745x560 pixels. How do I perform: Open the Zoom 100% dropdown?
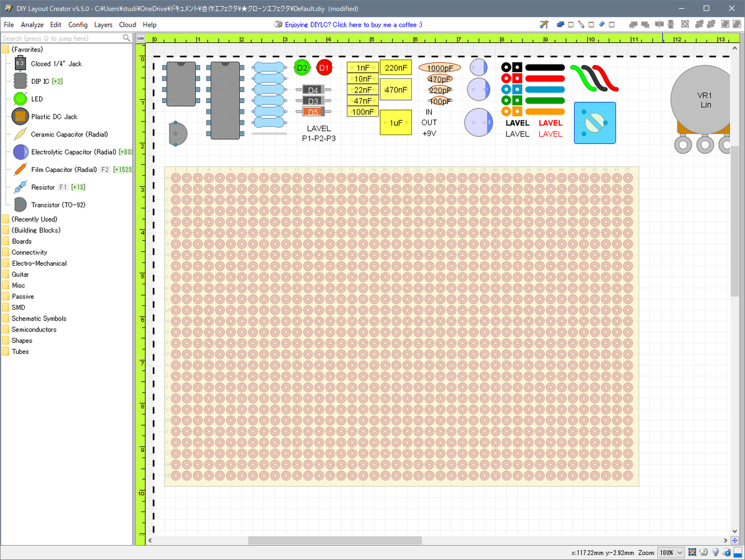coord(671,553)
